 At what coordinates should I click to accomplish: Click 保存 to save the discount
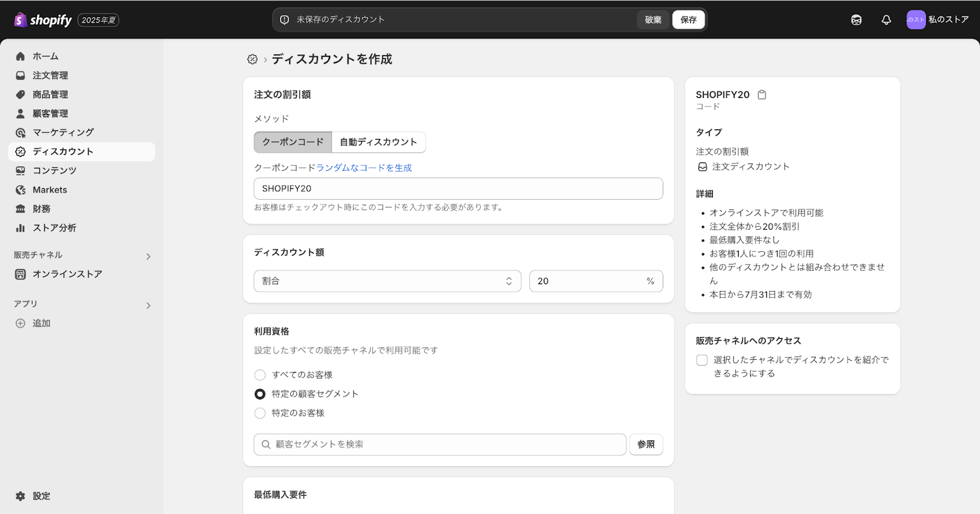click(x=688, y=20)
